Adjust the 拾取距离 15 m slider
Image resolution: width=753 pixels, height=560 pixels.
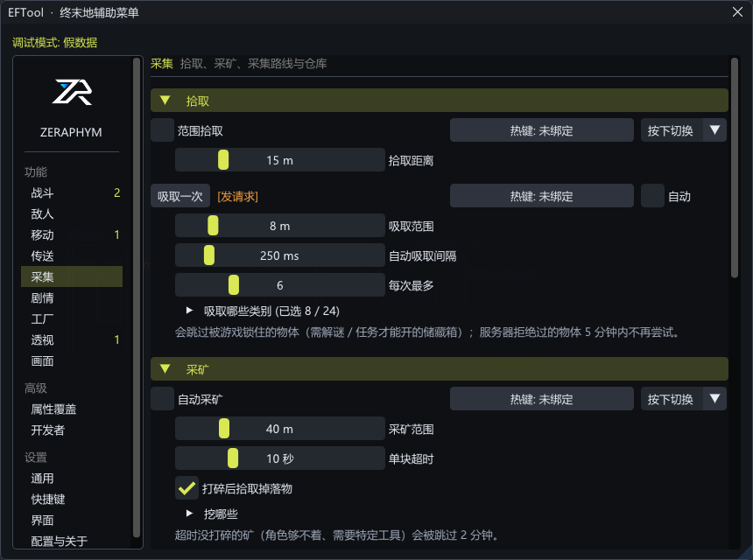click(x=279, y=160)
